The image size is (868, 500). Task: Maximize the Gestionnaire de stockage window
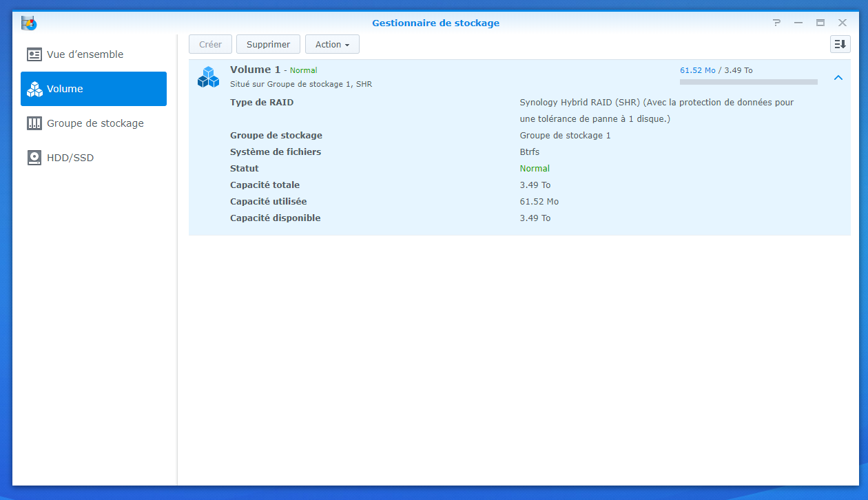tap(820, 23)
